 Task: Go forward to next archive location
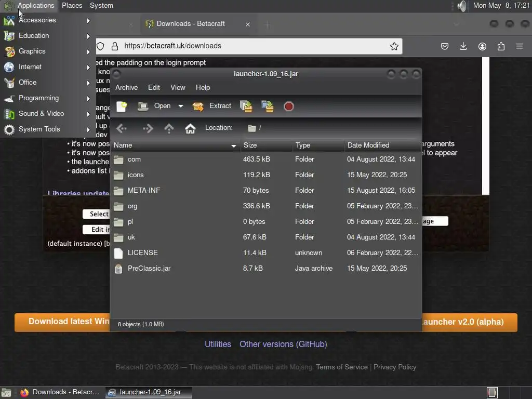click(x=148, y=128)
